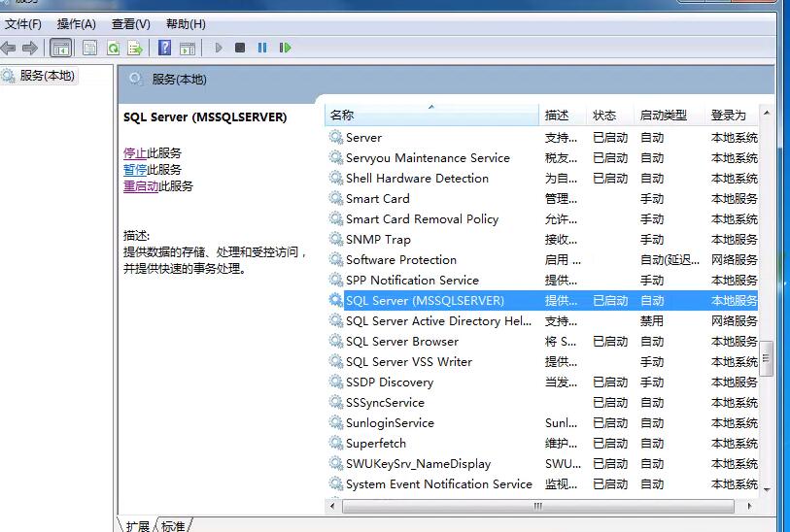Switch to the 扩展 tab
This screenshot has width=790, height=532.
tap(138, 526)
